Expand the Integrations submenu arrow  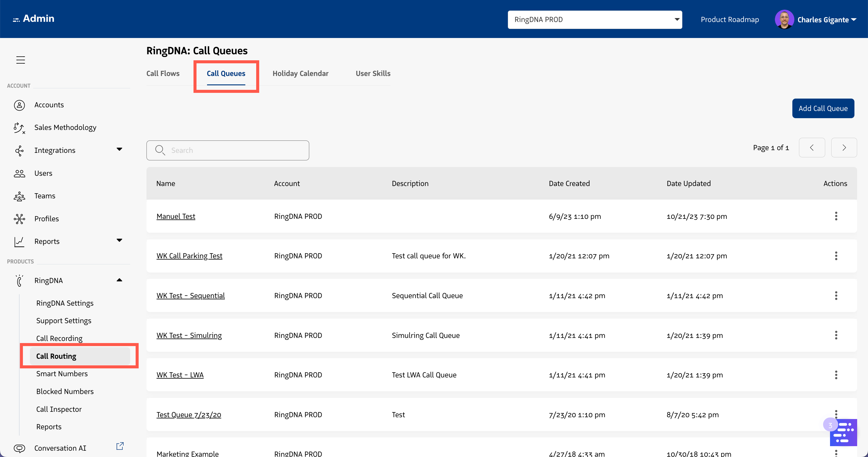coord(119,149)
